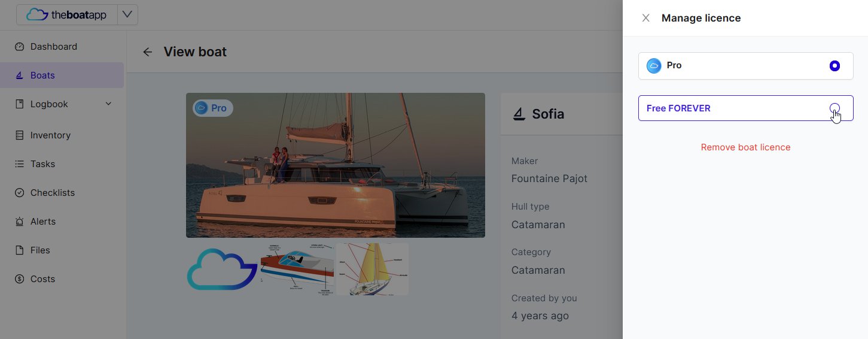Open the cloud logo thumbnail
868x339 pixels.
[223, 269]
